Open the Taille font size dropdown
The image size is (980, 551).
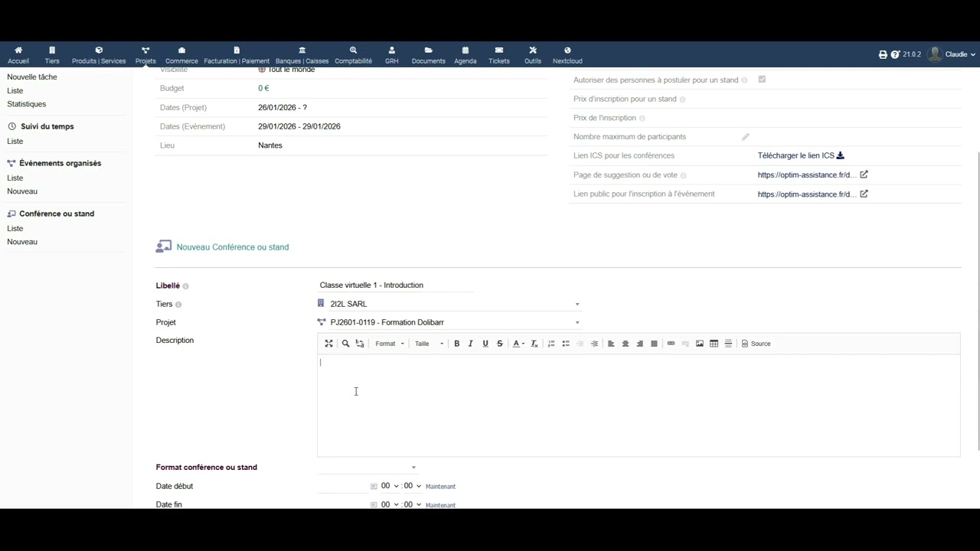click(x=429, y=344)
